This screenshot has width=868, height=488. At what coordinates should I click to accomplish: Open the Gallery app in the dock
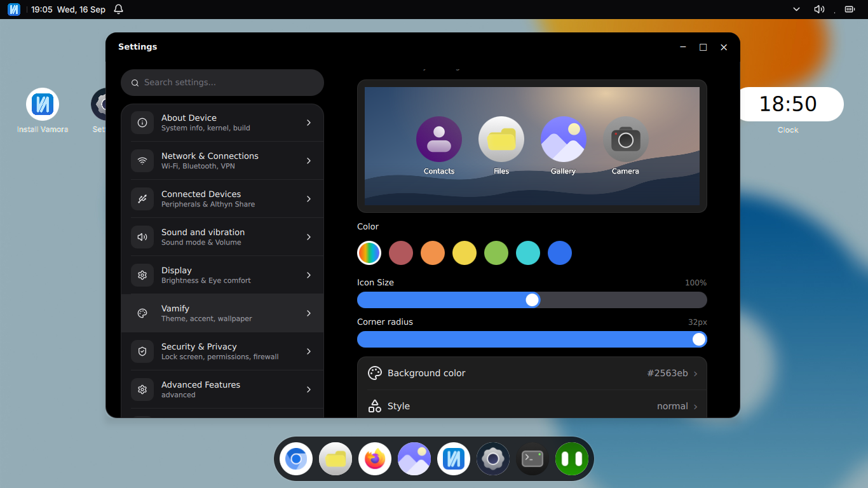click(414, 459)
